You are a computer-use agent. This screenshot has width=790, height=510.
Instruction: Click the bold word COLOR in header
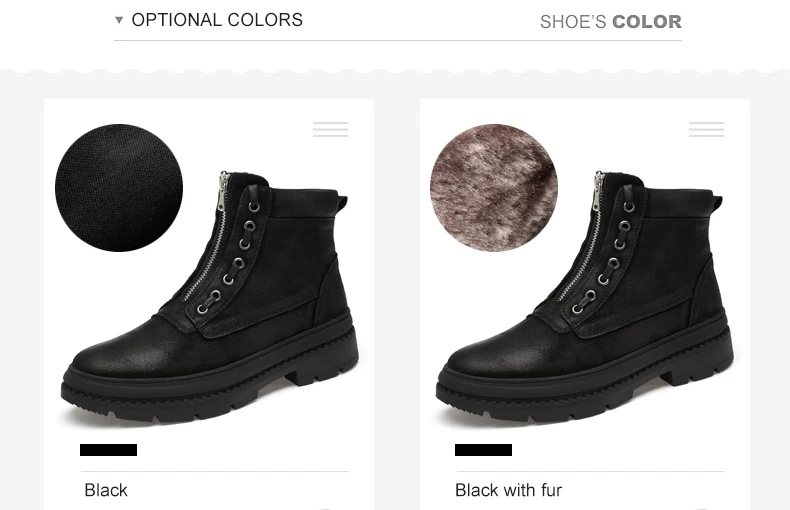[x=647, y=22]
